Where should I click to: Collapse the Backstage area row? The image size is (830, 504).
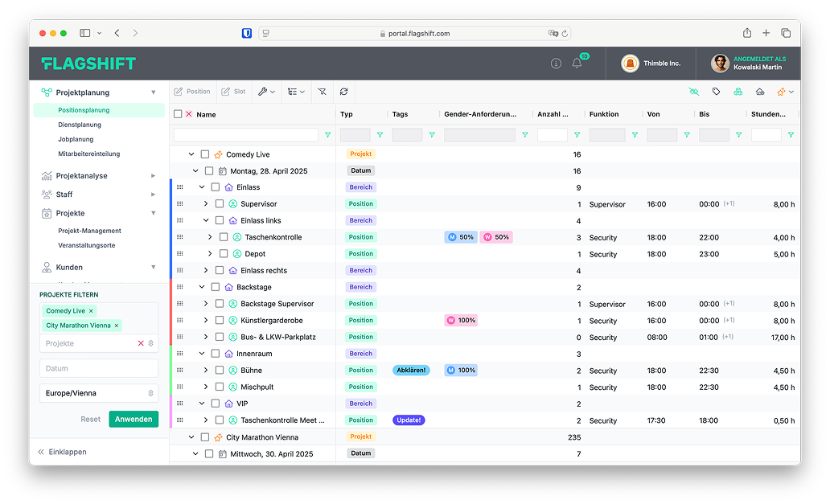[x=202, y=287]
